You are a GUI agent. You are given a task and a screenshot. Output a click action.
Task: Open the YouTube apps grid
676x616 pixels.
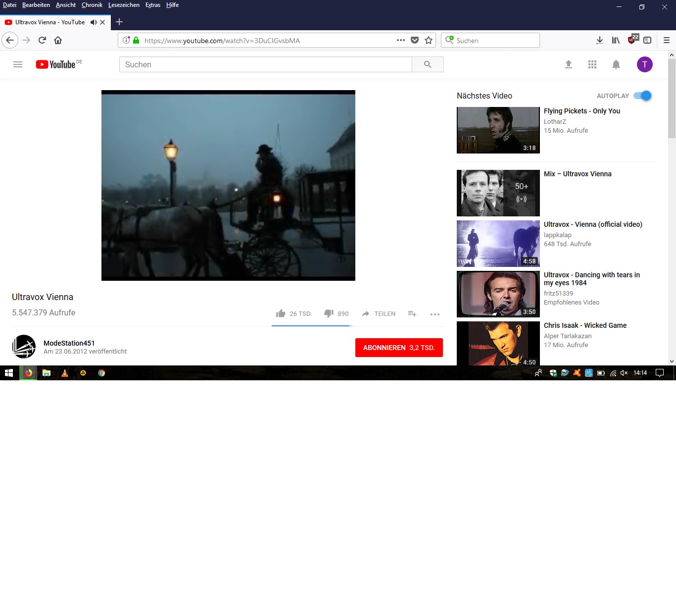592,64
